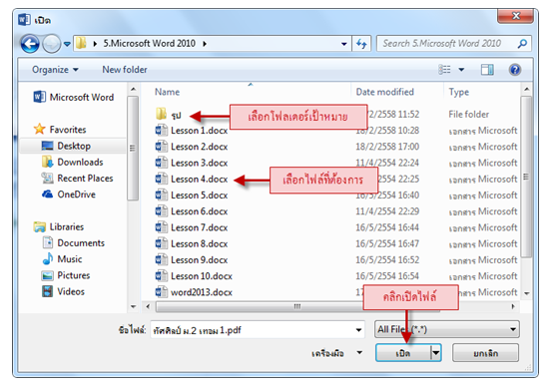The image size is (552, 392).
Task: Refresh the folder with the refresh icon
Action: (361, 44)
